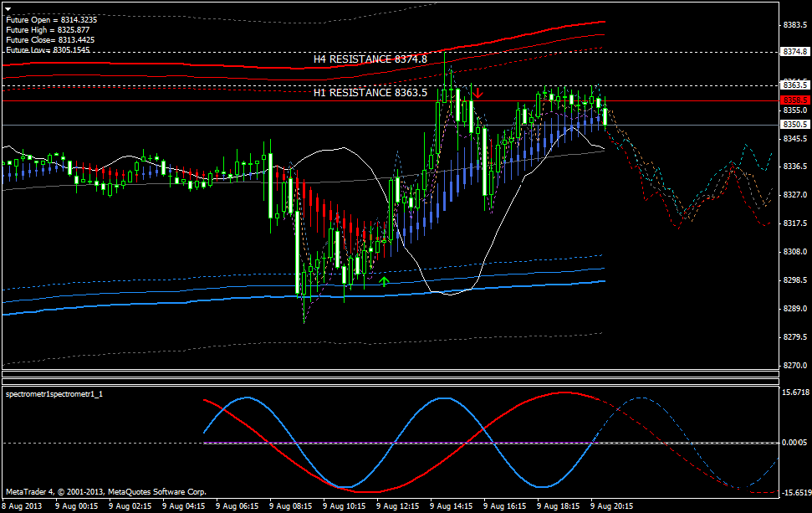Click the -15.6519 indicator scale value
Screen dimensions: 812x513
[795, 492]
